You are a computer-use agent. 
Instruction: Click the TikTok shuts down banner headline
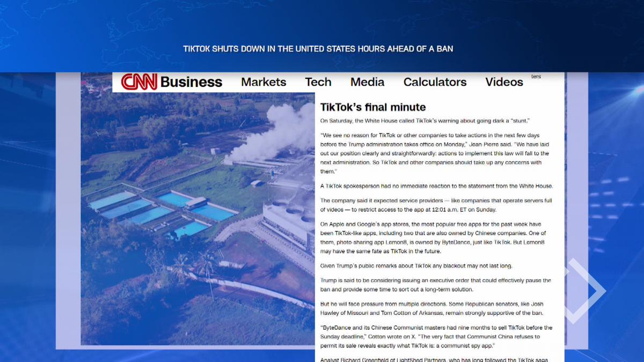click(x=318, y=49)
